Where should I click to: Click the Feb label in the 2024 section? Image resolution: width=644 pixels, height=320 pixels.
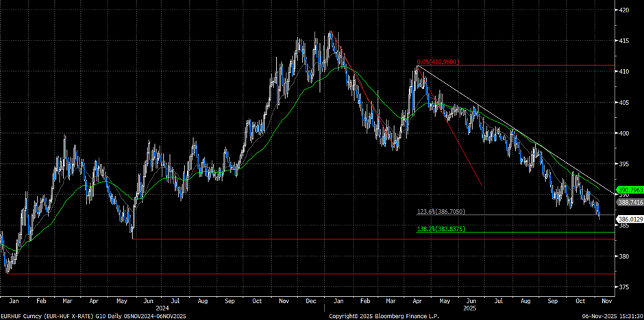[x=41, y=301]
